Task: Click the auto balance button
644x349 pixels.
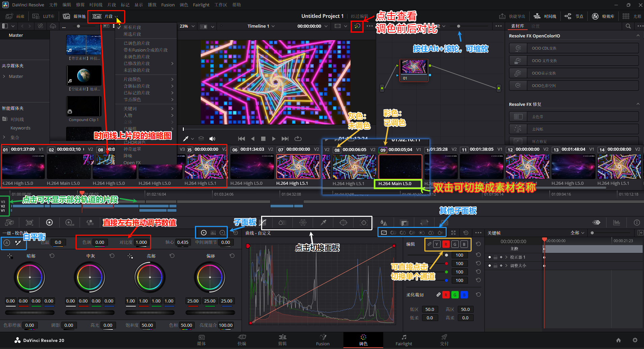Action: (7, 243)
